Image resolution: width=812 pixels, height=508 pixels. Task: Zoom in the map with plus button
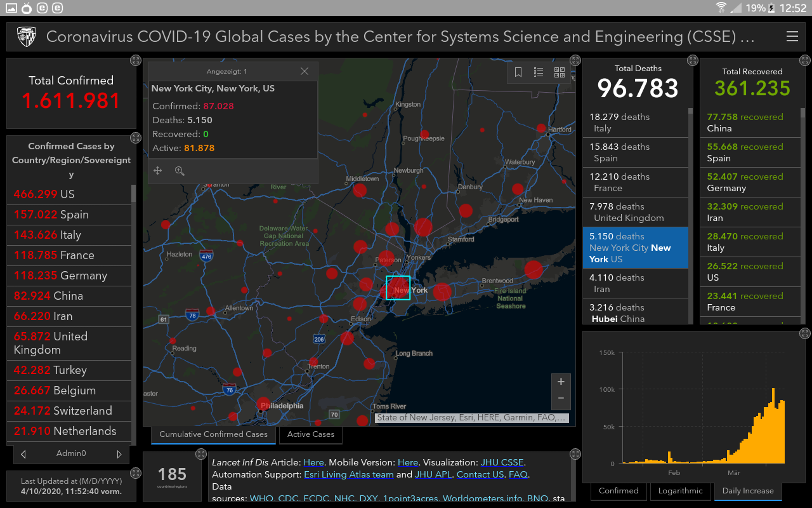pos(561,382)
